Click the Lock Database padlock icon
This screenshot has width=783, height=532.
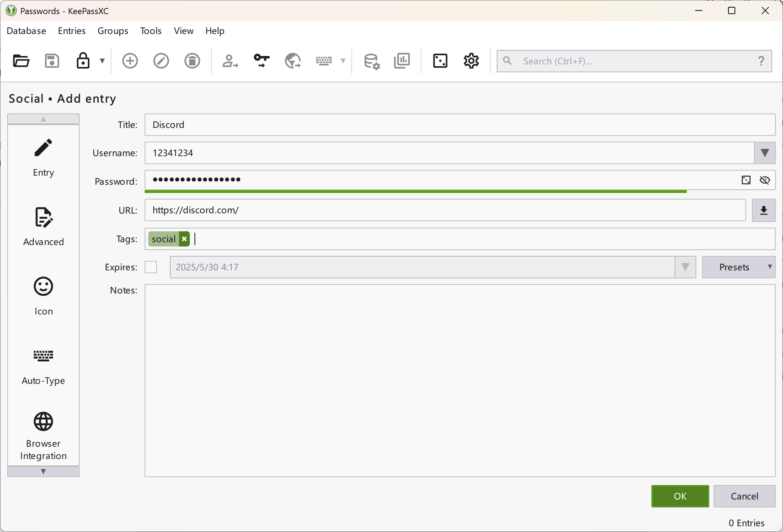(x=83, y=61)
